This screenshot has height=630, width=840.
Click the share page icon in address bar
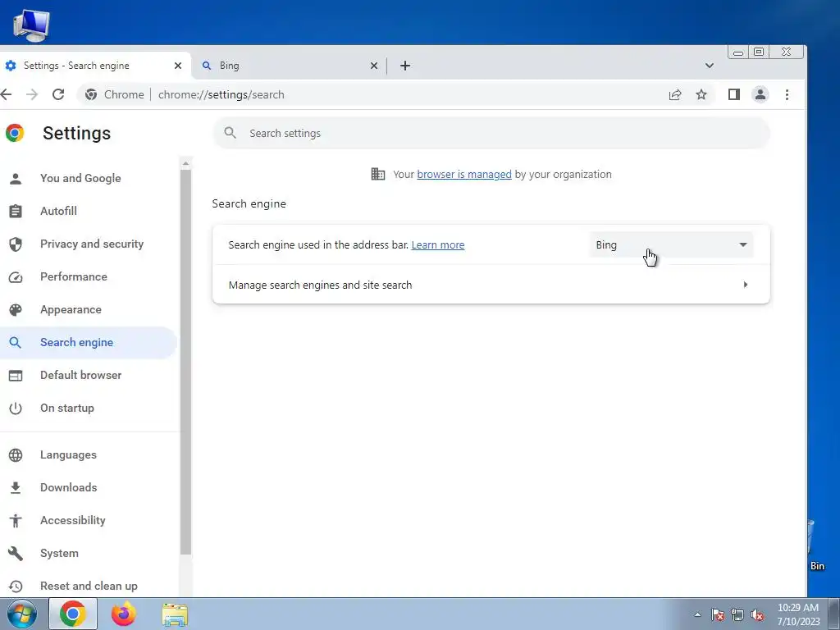pos(675,95)
